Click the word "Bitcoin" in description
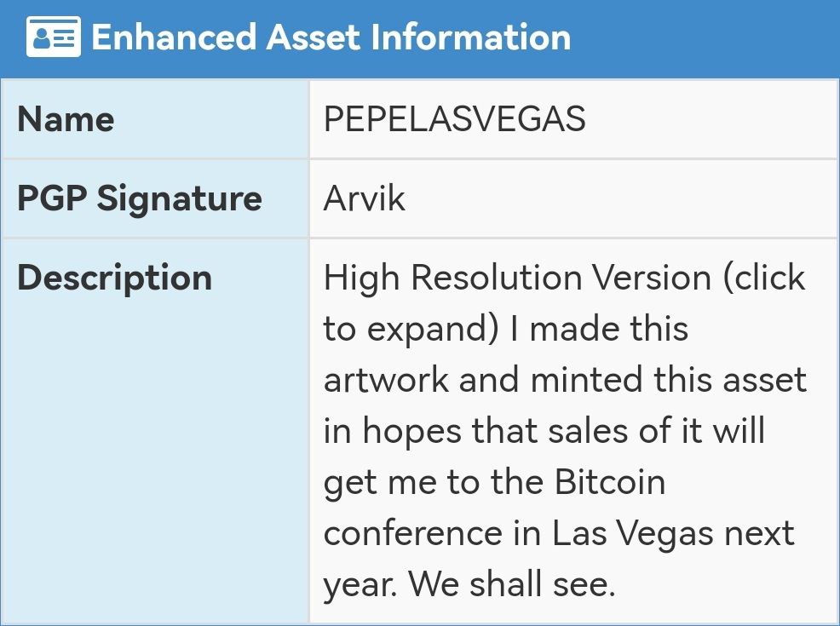Viewport: 840px width, 626px height. 610,481
